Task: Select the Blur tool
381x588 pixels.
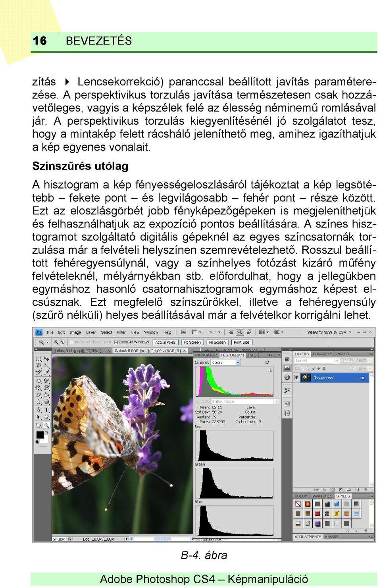Action: click(x=38, y=402)
